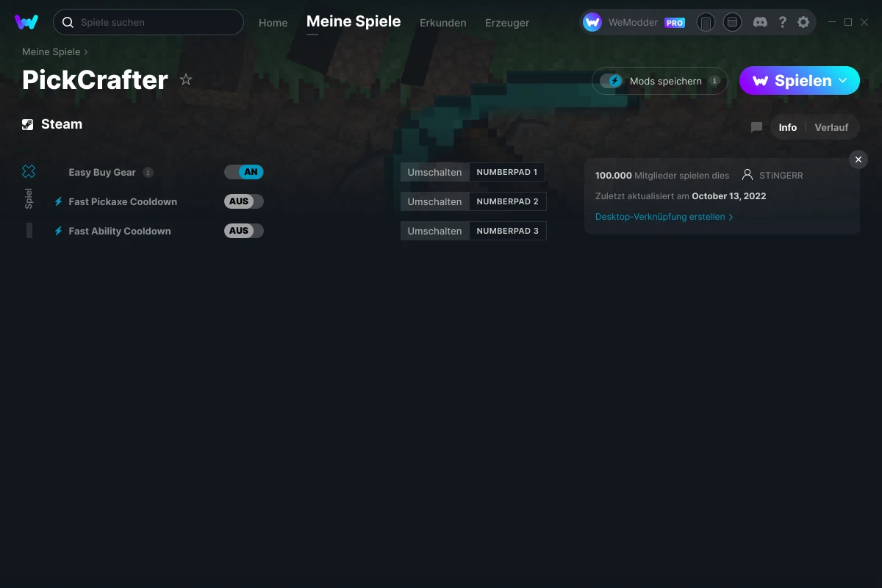
Task: Toggle the Mods speichern switch
Action: pyautogui.click(x=612, y=81)
